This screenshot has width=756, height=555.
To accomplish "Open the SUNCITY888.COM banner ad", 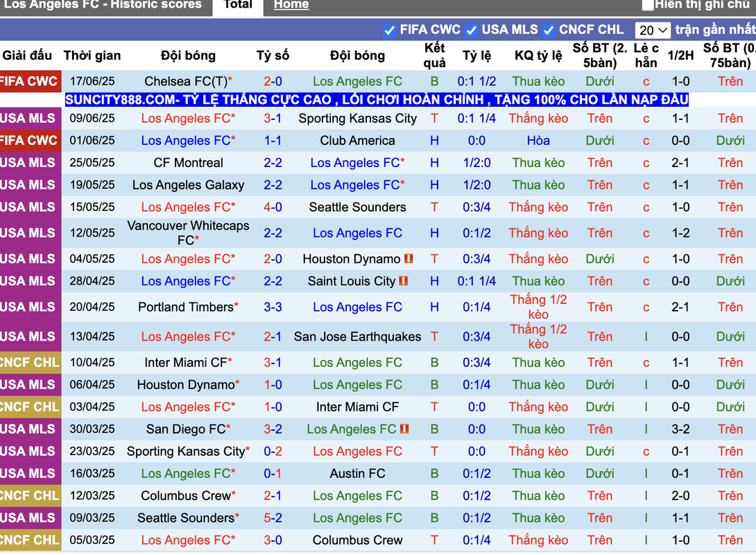I will pyautogui.click(x=377, y=100).
